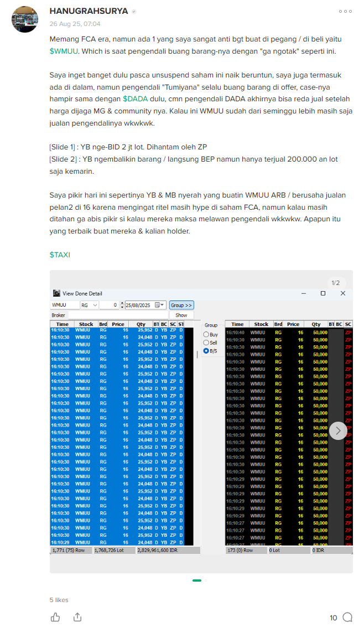364x627 pixels.
Task: Click the View Done Detail window icon
Action: tap(57, 293)
